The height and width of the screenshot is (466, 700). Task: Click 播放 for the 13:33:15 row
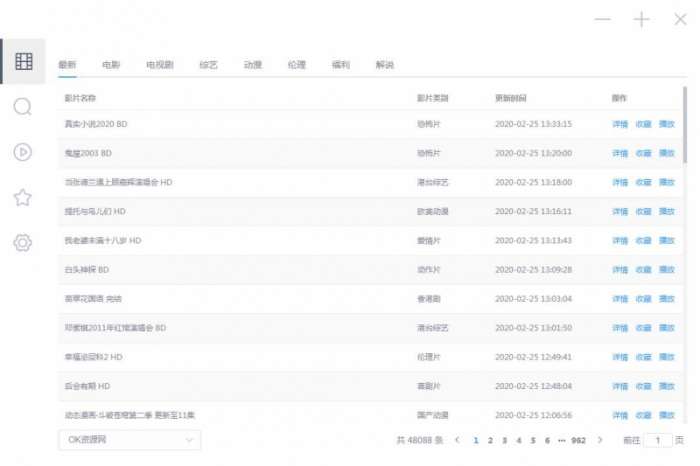[x=667, y=124]
